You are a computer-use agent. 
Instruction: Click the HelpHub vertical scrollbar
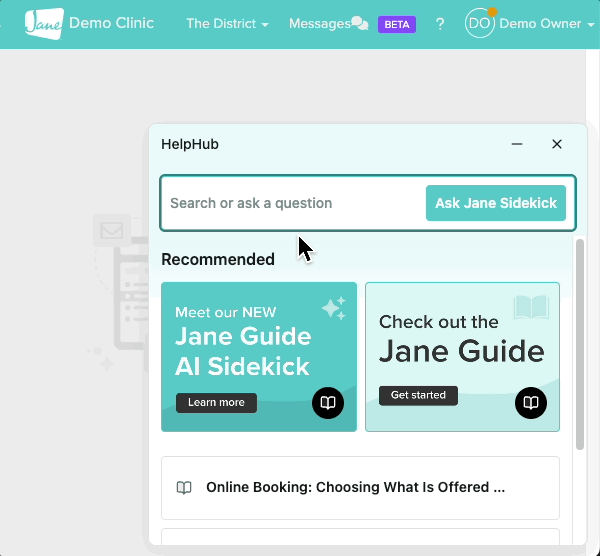pyautogui.click(x=580, y=344)
